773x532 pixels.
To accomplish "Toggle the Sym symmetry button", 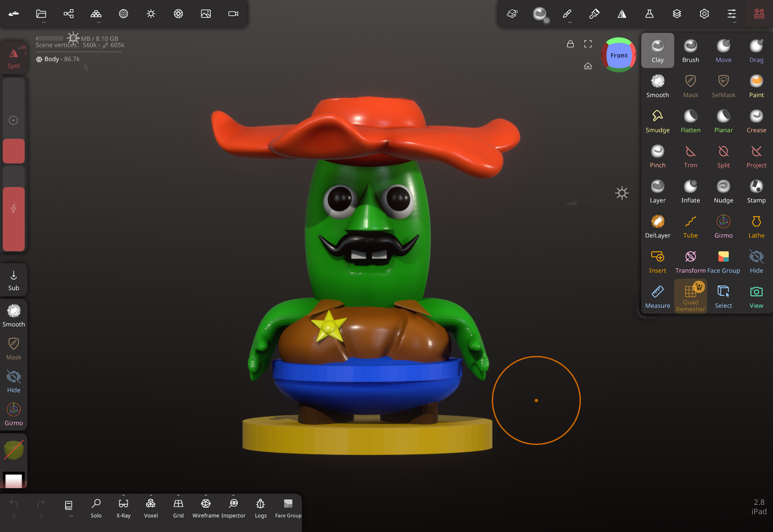I will point(14,57).
